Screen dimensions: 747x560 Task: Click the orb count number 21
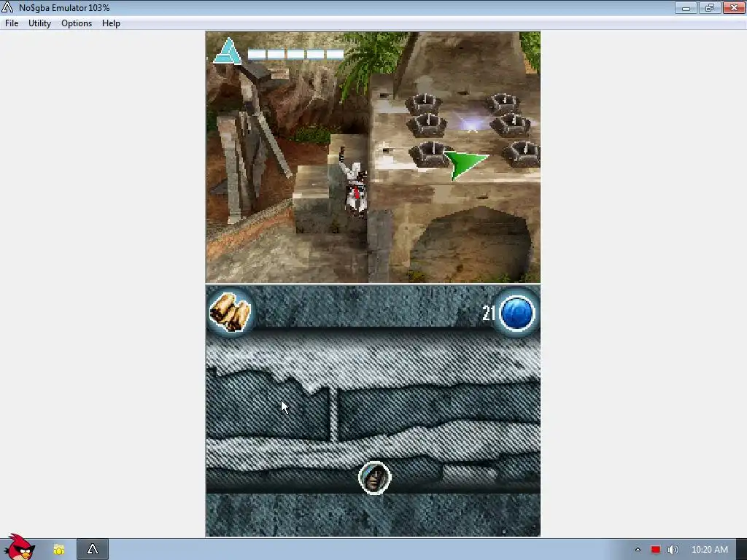click(489, 313)
